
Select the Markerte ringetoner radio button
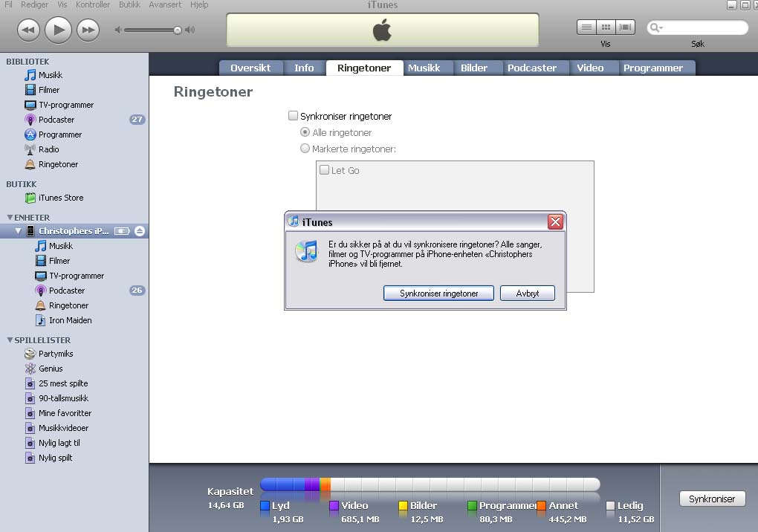tap(305, 149)
